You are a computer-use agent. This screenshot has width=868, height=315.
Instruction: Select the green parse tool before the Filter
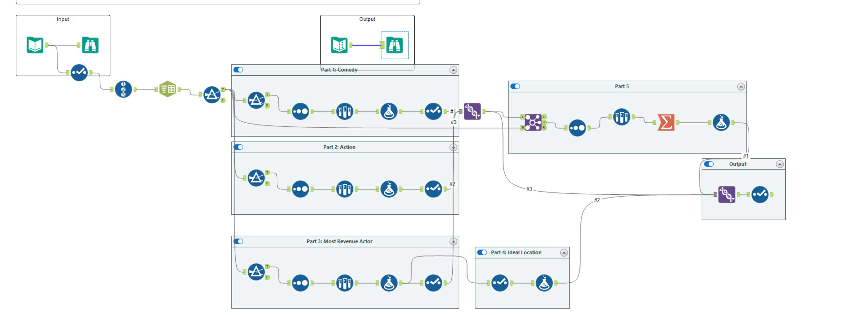168,89
